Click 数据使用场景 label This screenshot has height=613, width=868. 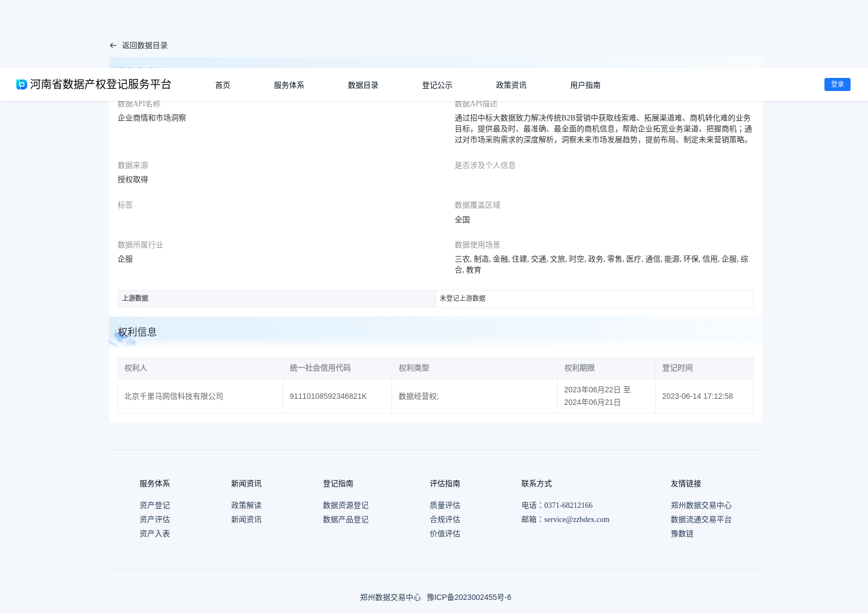pos(478,245)
